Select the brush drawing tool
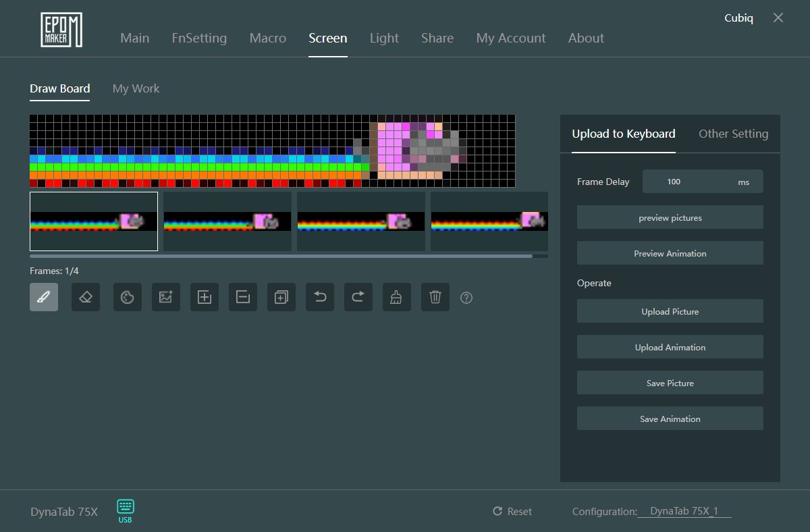This screenshot has width=810, height=532. tap(44, 297)
